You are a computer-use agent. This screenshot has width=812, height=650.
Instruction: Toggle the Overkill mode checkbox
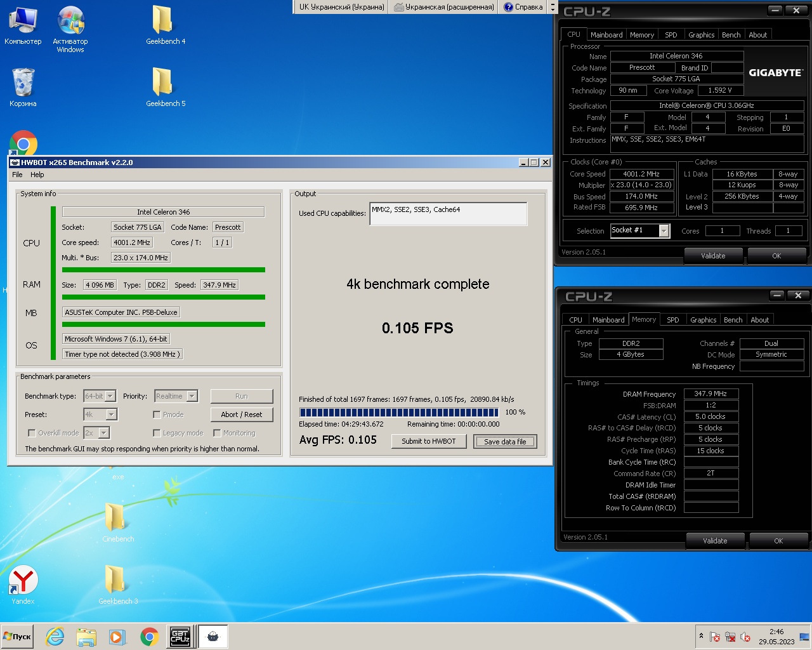32,433
